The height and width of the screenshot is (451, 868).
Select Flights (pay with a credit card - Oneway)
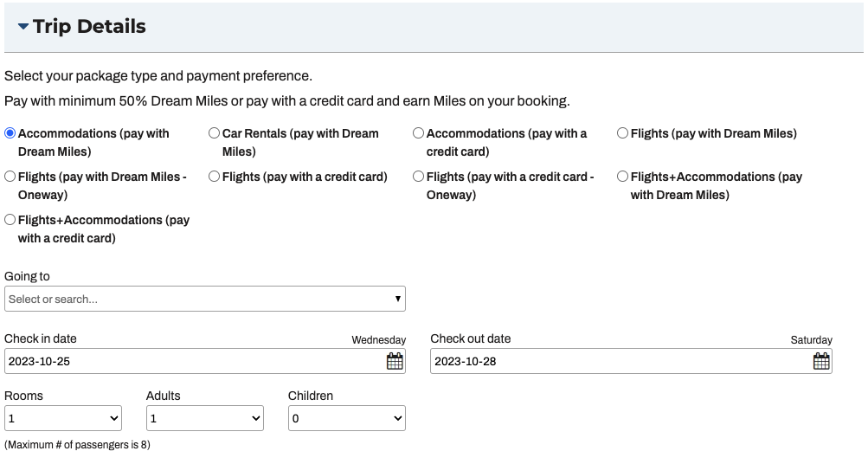click(x=418, y=177)
